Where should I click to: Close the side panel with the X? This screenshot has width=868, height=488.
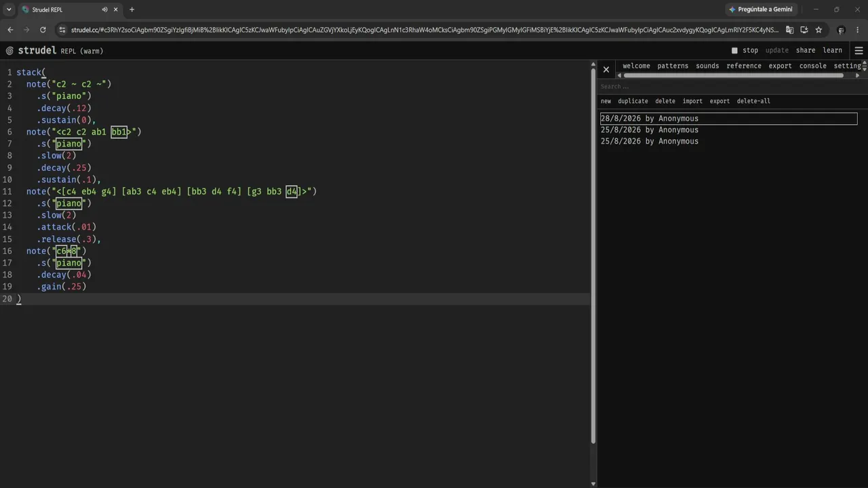coord(606,69)
